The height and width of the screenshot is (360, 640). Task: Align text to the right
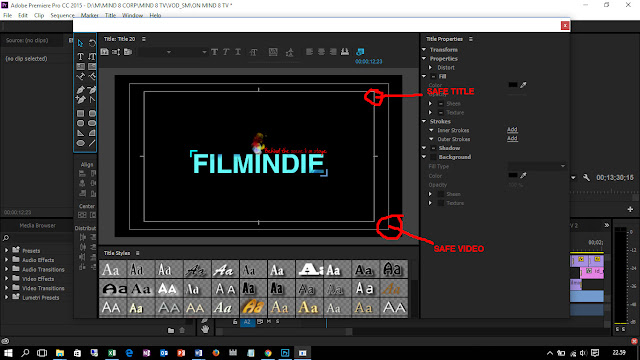tap(333, 52)
